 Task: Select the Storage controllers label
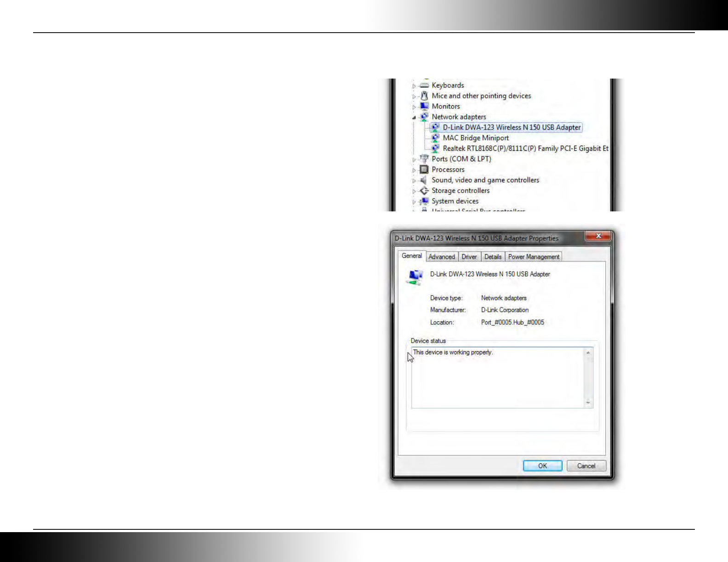click(x=461, y=191)
